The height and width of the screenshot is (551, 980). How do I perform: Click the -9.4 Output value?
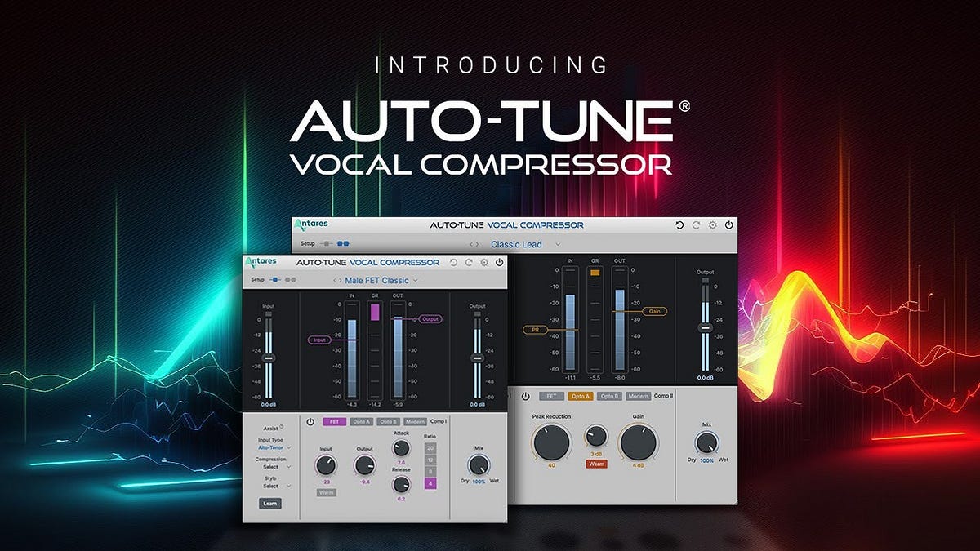click(364, 482)
